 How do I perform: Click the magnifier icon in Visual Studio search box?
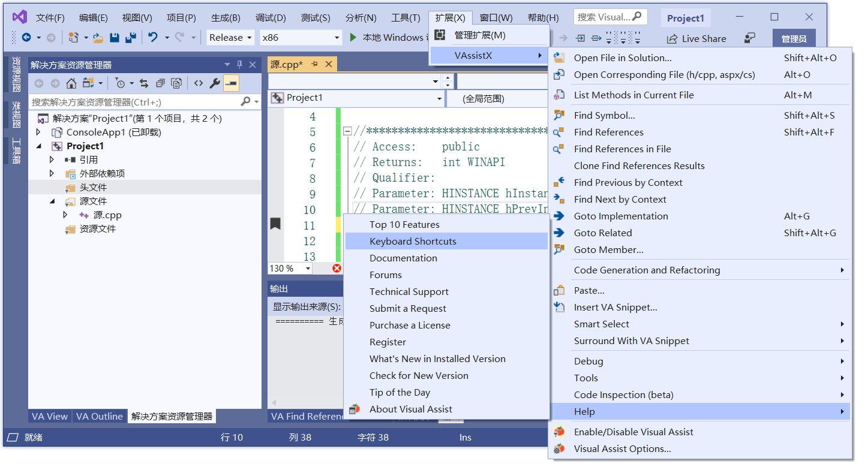click(x=637, y=17)
